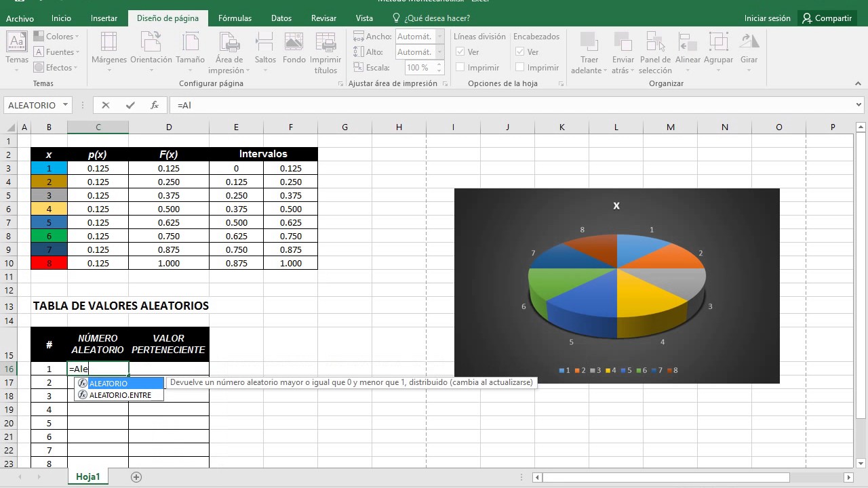Switch to the Insertar tab
This screenshot has height=488, width=868.
click(104, 18)
